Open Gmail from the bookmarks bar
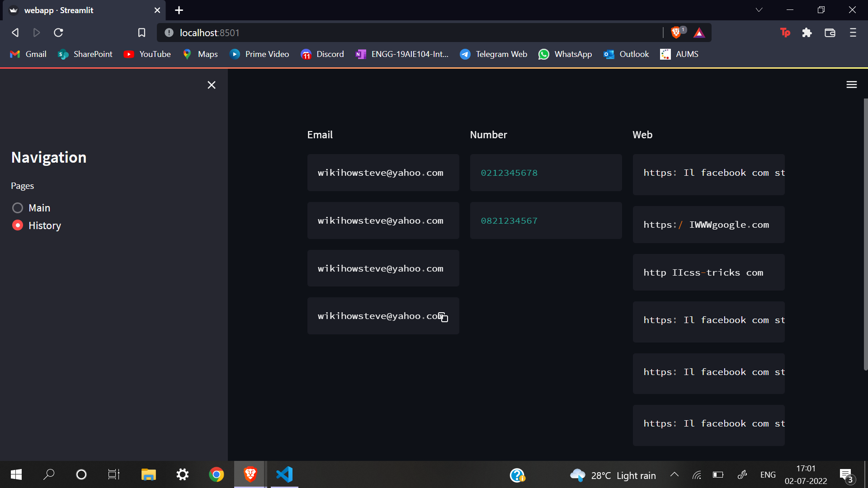This screenshot has height=488, width=868. click(28, 54)
